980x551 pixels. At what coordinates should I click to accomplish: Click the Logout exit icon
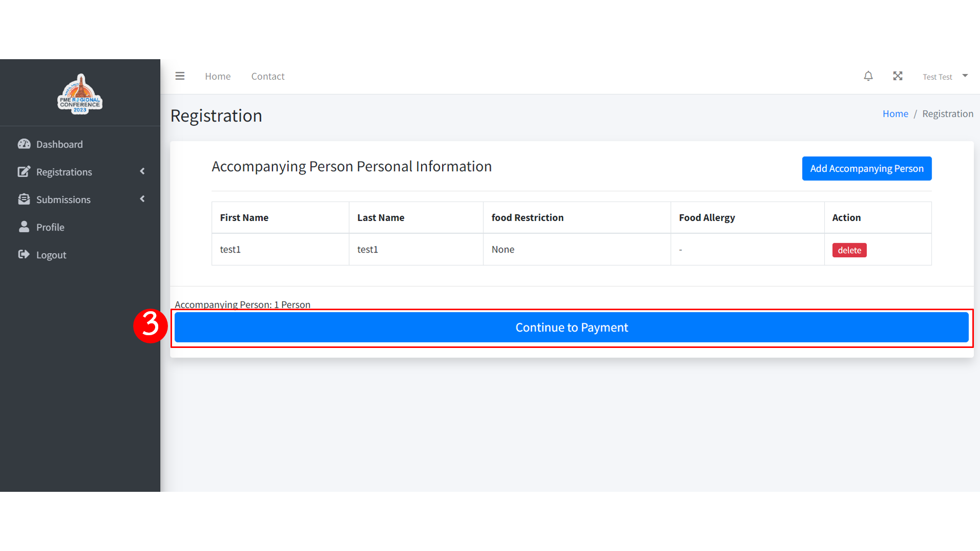pos(24,254)
